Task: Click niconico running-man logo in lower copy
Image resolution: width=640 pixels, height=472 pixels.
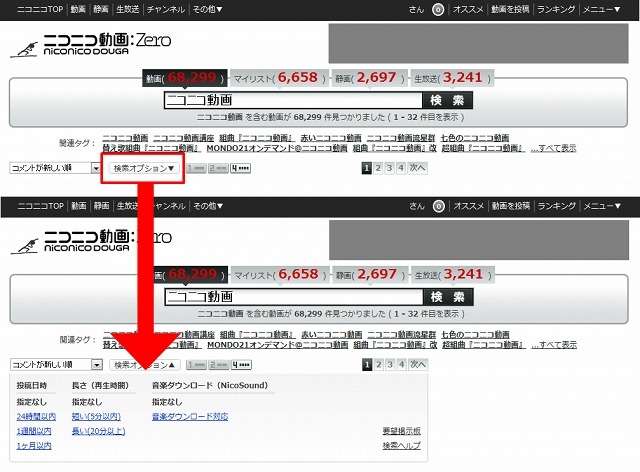Action: point(25,246)
